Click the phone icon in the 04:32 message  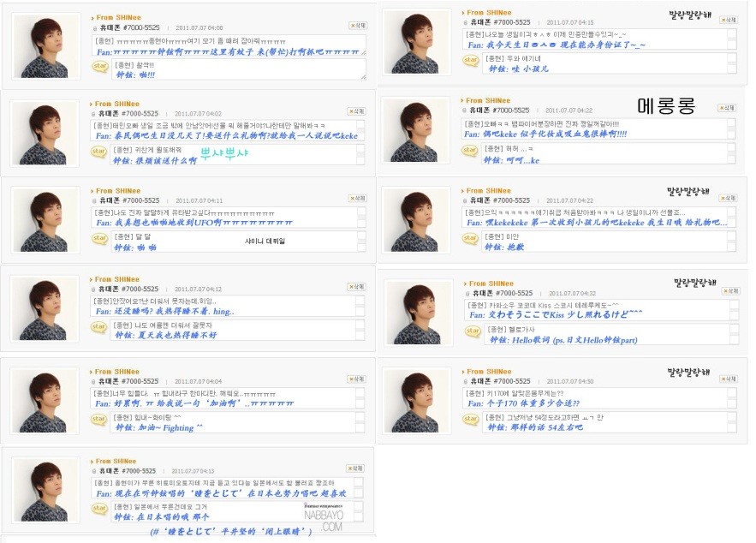tap(468, 293)
